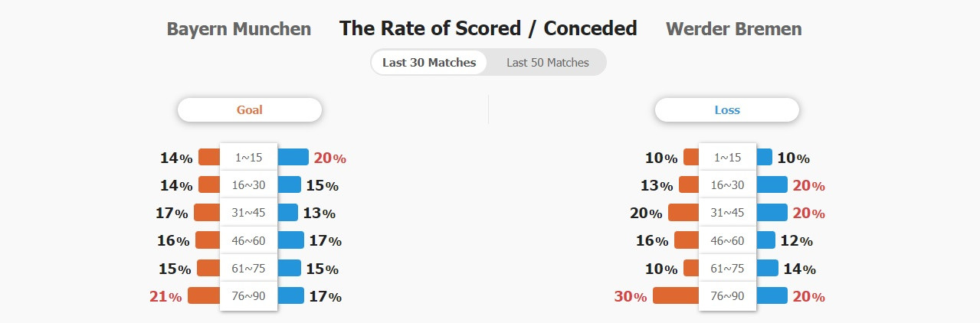This screenshot has height=323, width=980.
Task: Click the blue 20% Goal bar for 1~15
Action: [x=293, y=157]
